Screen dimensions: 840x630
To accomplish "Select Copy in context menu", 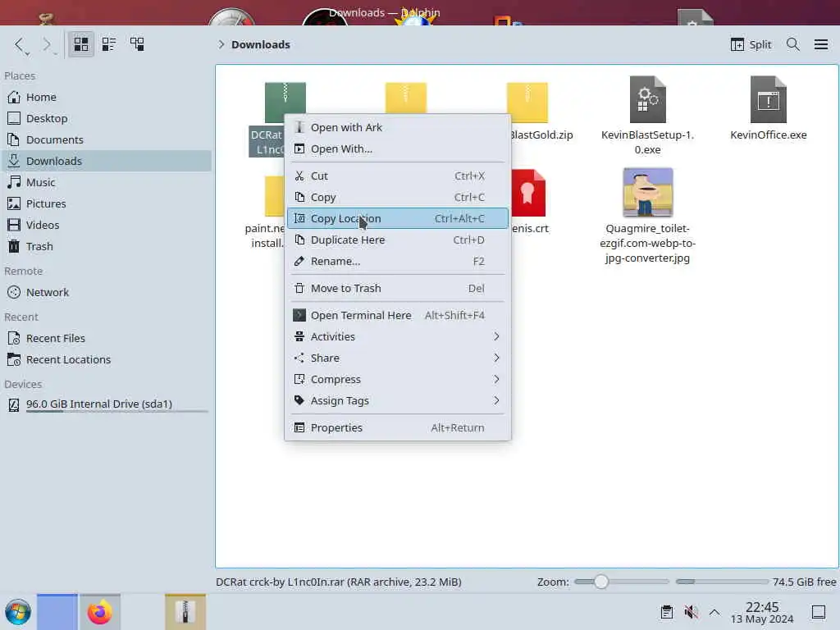I will click(x=398, y=197).
